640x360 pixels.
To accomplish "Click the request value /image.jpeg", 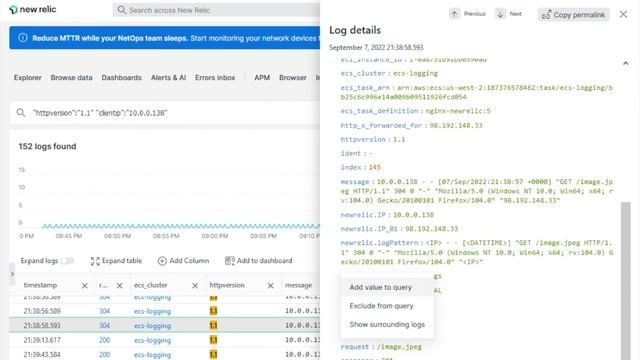I will (x=399, y=347).
